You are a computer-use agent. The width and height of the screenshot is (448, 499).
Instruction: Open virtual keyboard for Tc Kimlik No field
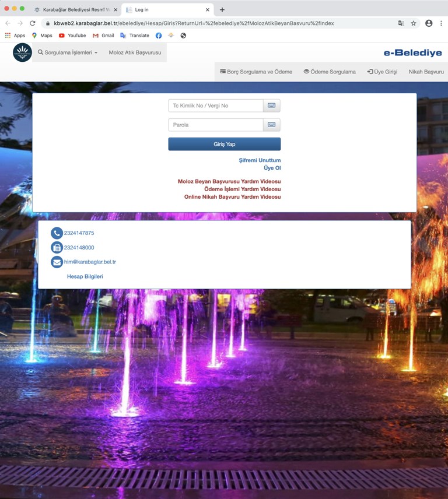(x=272, y=106)
